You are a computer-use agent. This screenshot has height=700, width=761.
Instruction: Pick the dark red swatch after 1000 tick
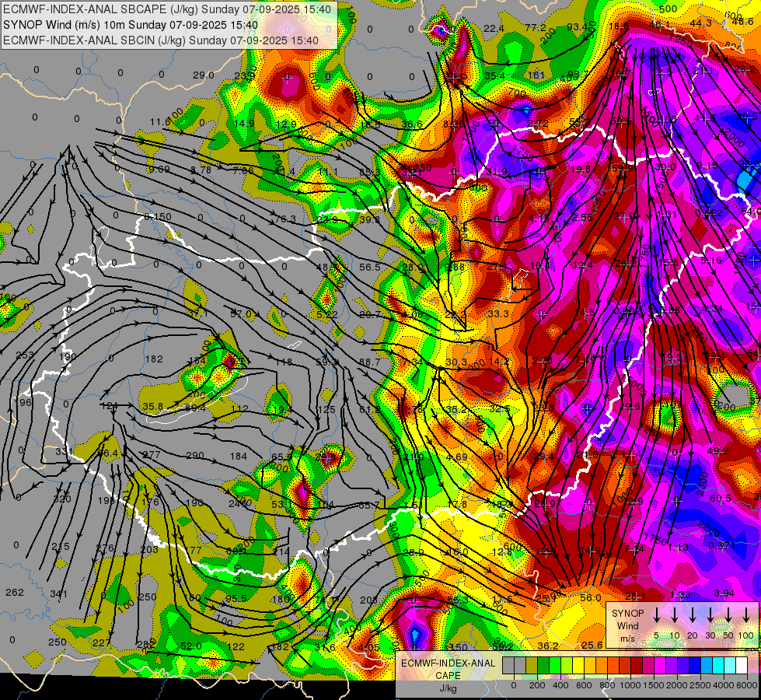pos(637,666)
